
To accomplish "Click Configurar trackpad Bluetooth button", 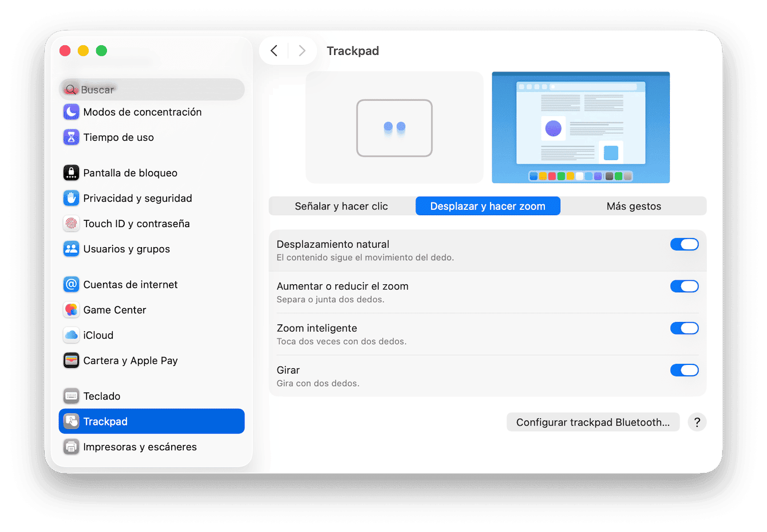I will [593, 422].
